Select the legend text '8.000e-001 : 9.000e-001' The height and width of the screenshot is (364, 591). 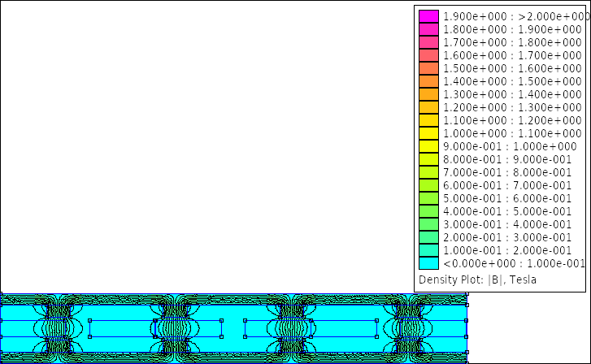coord(507,159)
